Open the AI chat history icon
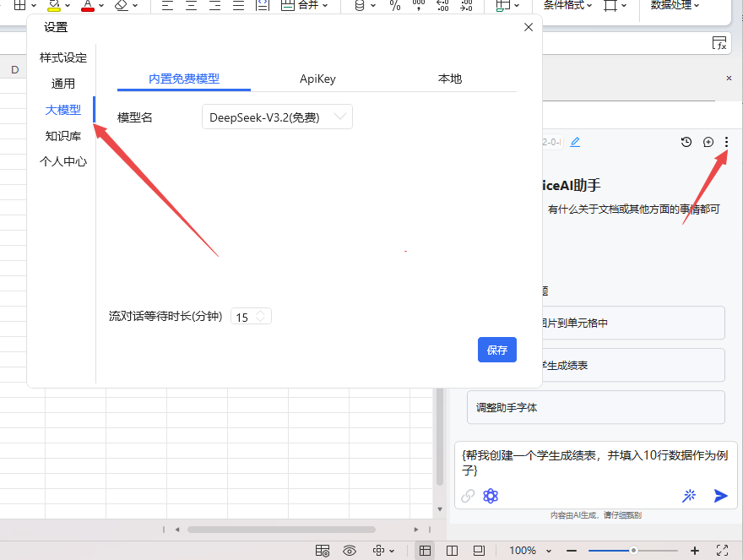The width and height of the screenshot is (743, 560). point(686,142)
